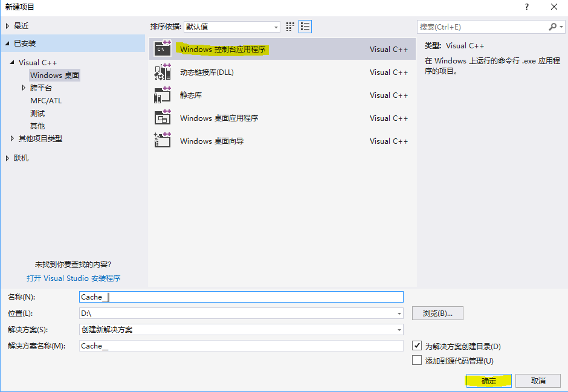
Task: Choose the 静态库 template icon
Action: tap(163, 95)
